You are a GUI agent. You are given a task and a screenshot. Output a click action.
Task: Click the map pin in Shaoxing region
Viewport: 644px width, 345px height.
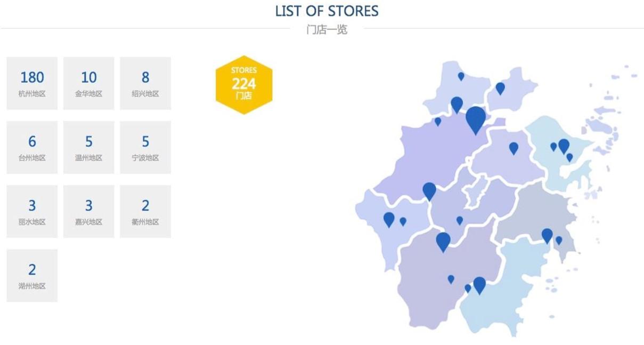coord(513,148)
